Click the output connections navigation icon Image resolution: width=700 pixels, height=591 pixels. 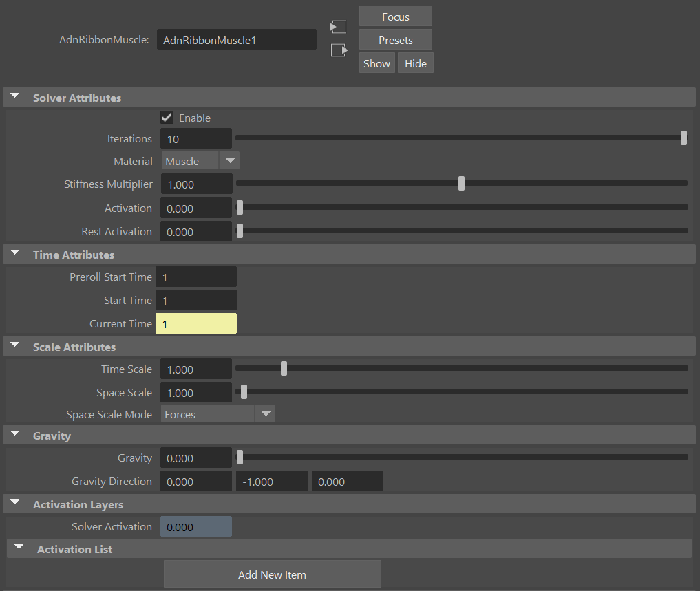(x=338, y=50)
